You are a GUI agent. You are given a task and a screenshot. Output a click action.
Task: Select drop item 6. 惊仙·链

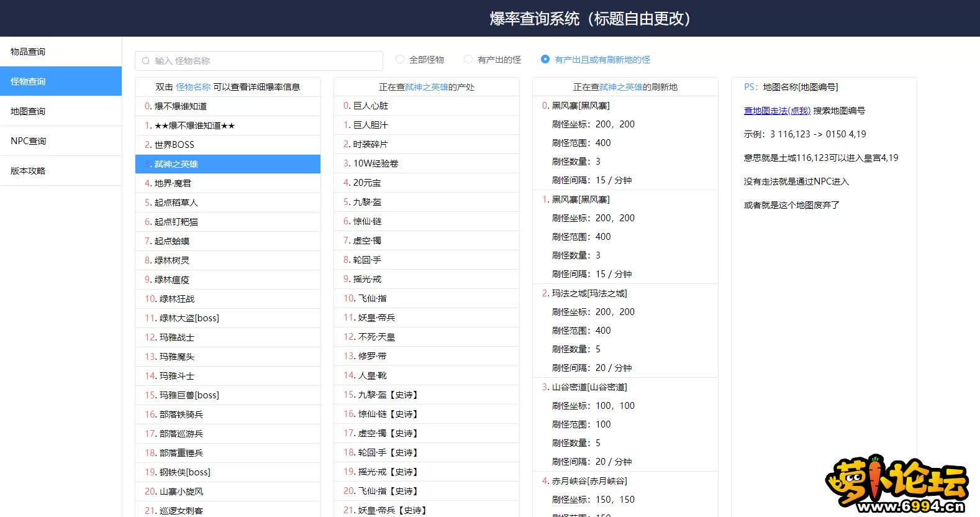(x=427, y=221)
